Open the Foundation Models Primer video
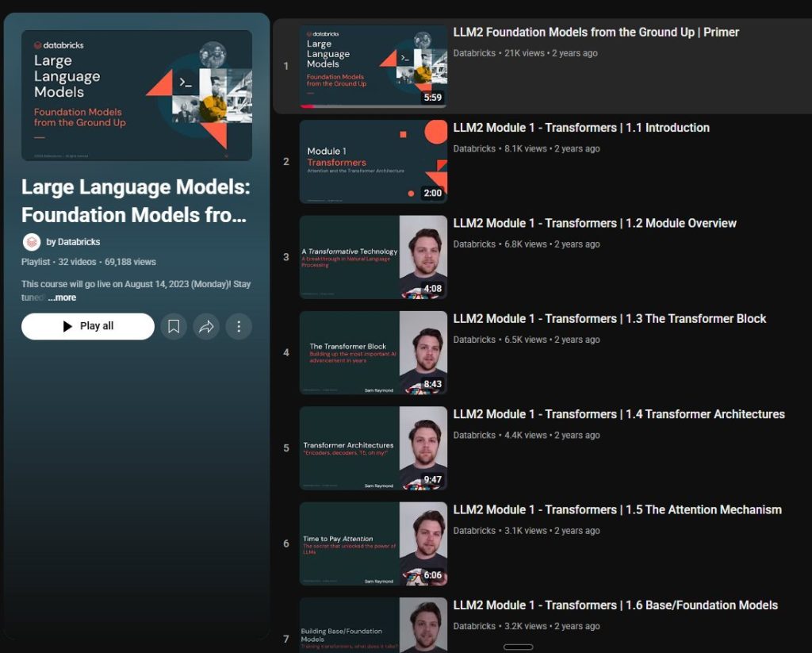This screenshot has width=812, height=653. (597, 32)
